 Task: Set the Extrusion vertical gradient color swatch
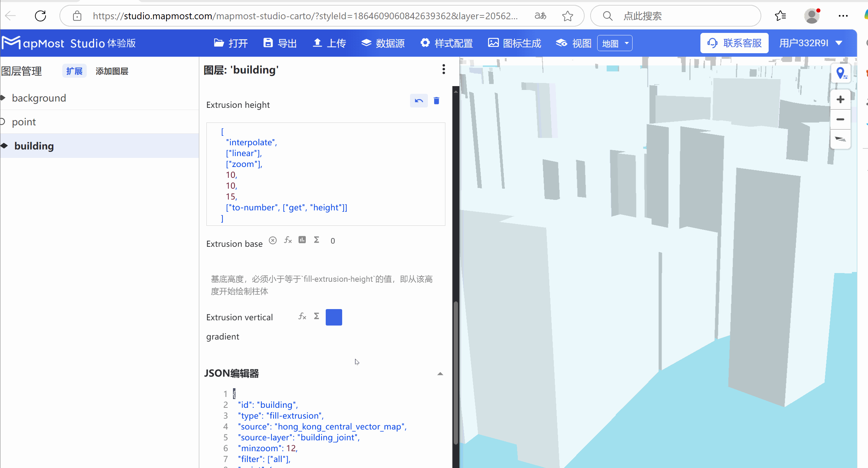pos(334,317)
